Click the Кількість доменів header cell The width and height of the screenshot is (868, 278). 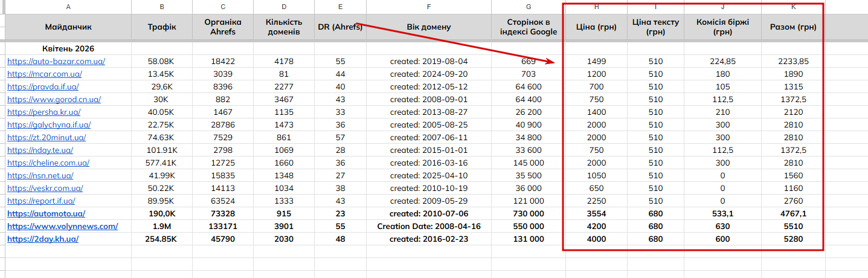click(284, 27)
